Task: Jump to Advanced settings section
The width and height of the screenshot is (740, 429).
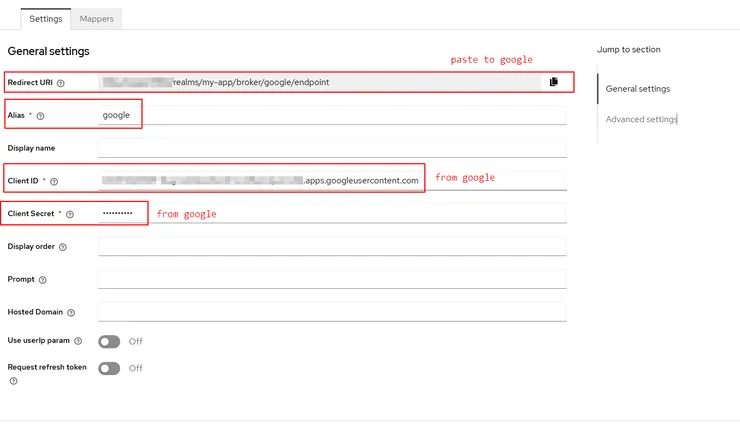Action: pos(641,119)
